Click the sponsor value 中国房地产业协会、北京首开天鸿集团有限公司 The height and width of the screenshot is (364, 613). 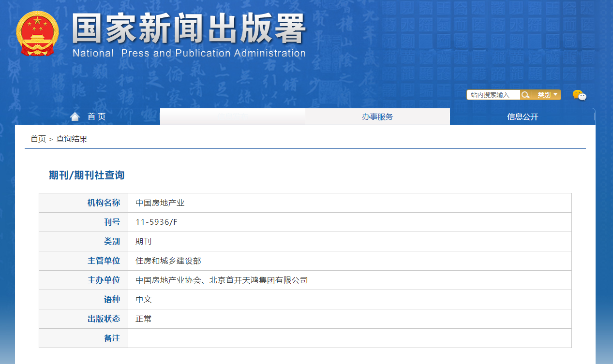[222, 280]
